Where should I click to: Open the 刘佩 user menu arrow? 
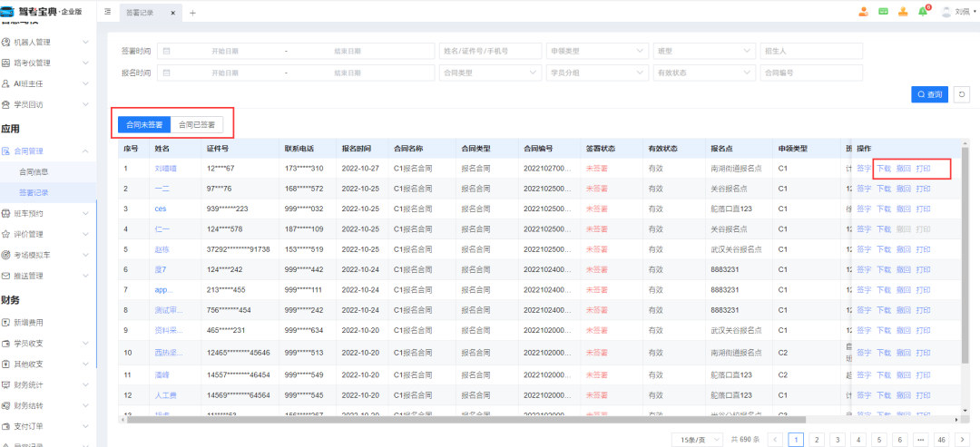pos(975,13)
